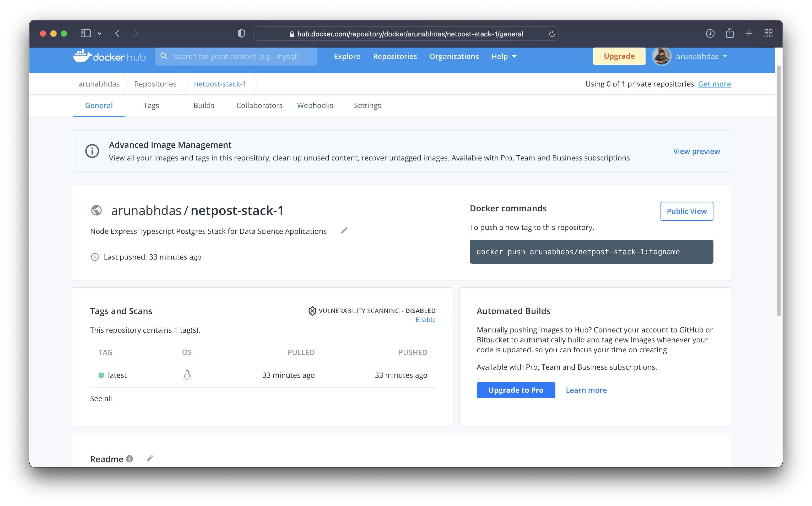Click the pencil icon next to repository description
This screenshot has width=812, height=506.
(x=344, y=230)
